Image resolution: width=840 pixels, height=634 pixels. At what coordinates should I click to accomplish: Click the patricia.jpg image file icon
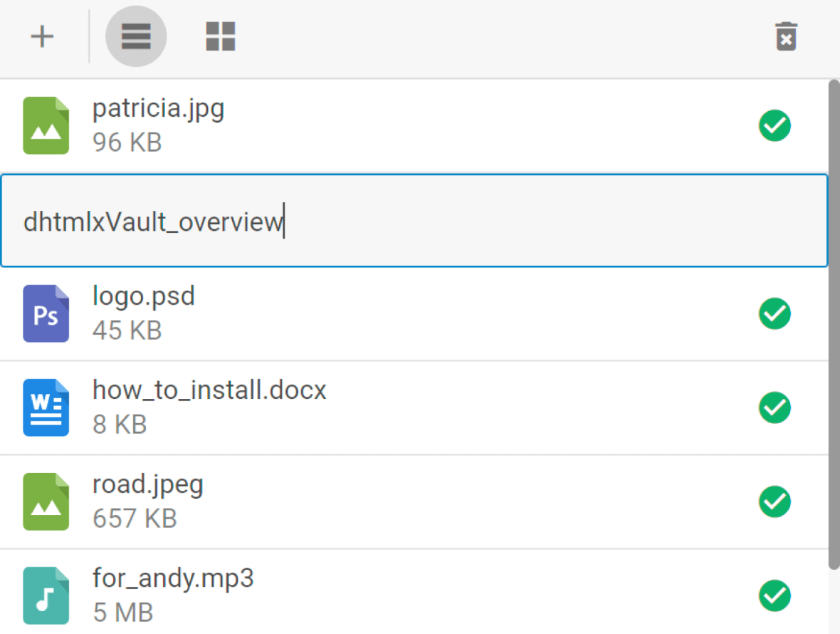(46, 125)
